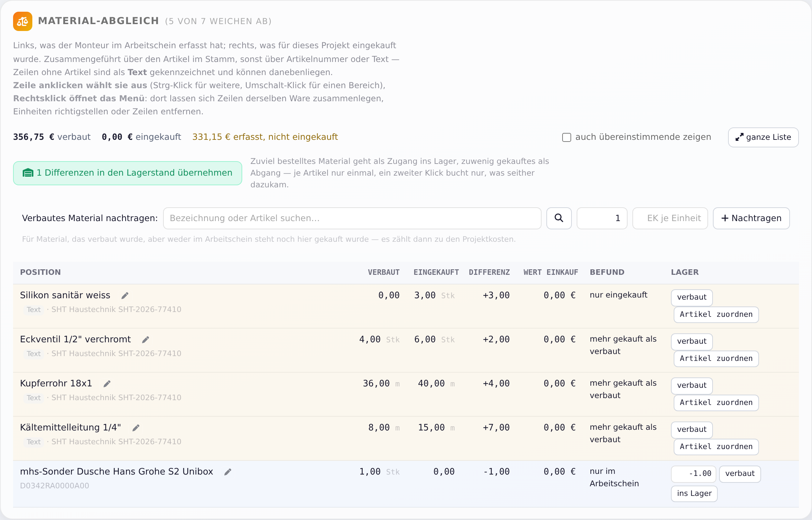Click the '+ Nachtragen' button

pos(751,218)
